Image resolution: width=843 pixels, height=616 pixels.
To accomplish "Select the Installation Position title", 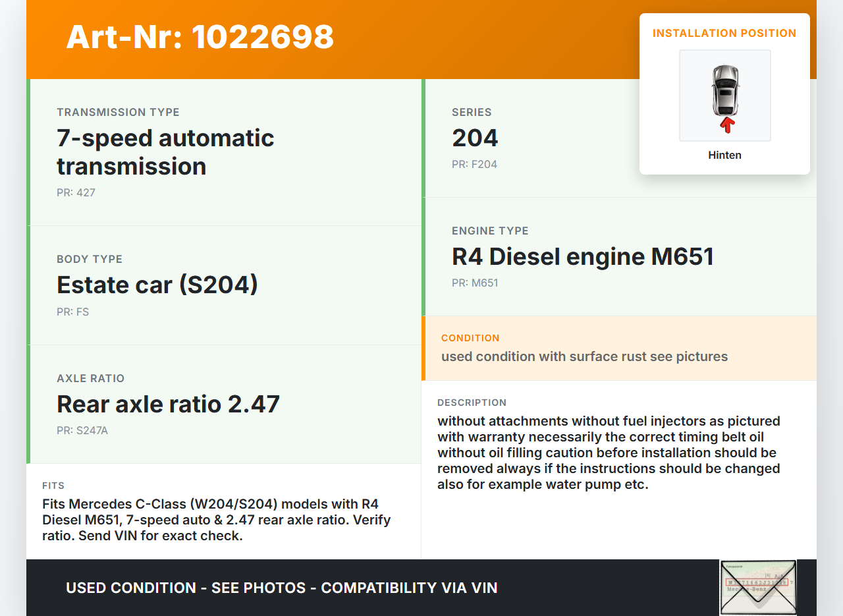I will 724,33.
